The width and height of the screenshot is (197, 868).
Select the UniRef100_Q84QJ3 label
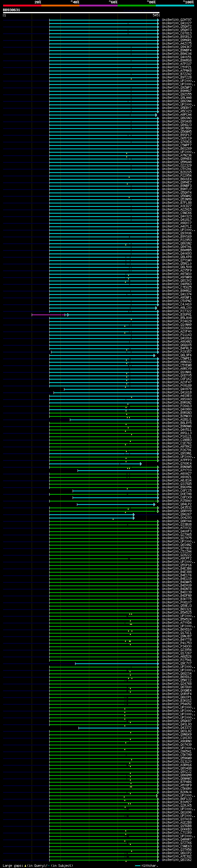[x=177, y=125]
